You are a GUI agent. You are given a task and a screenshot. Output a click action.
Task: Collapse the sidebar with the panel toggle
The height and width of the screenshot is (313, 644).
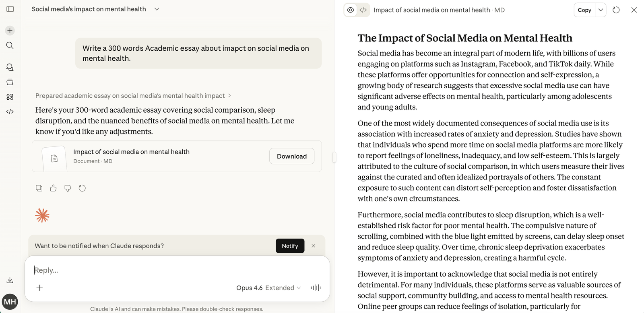pos(10,9)
